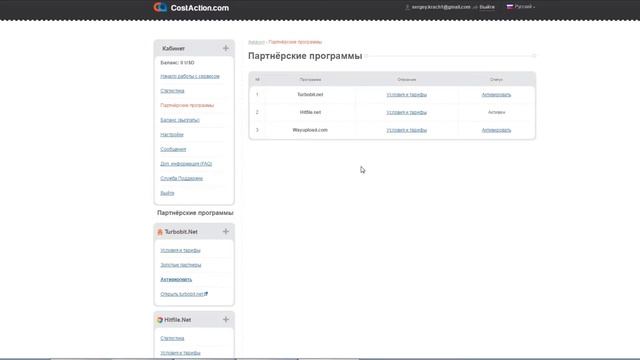Click the Партнёрские программы page heading

tap(305, 56)
